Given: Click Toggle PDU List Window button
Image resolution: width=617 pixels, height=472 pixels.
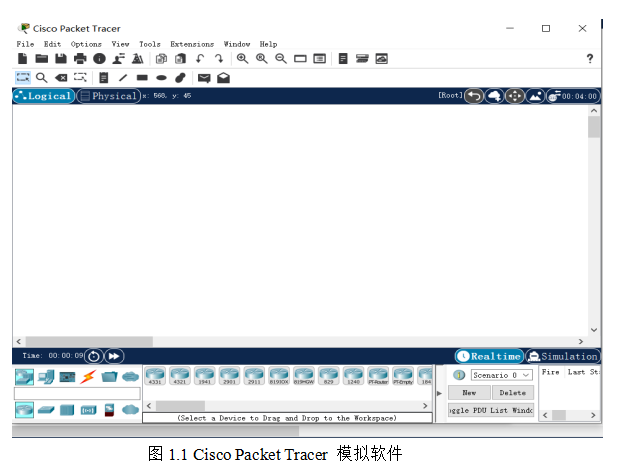Looking at the screenshot, I should [491, 410].
